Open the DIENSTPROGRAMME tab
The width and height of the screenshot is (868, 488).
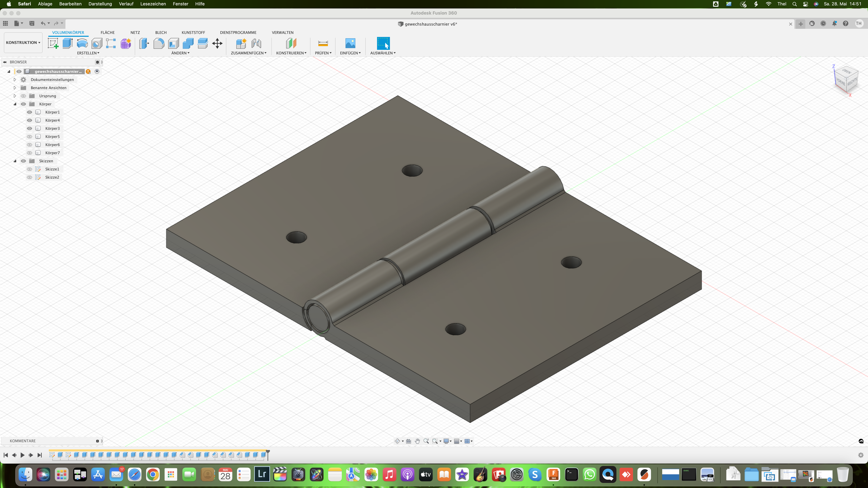238,32
